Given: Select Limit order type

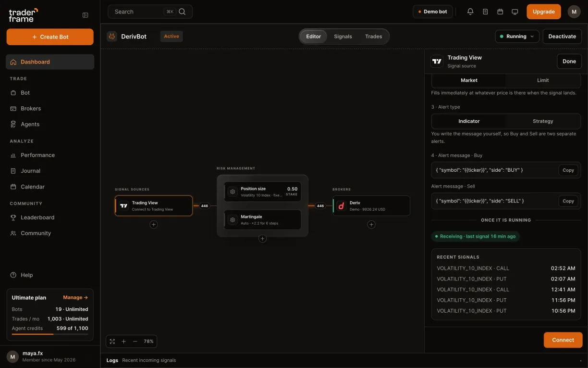Looking at the screenshot, I should (x=543, y=80).
